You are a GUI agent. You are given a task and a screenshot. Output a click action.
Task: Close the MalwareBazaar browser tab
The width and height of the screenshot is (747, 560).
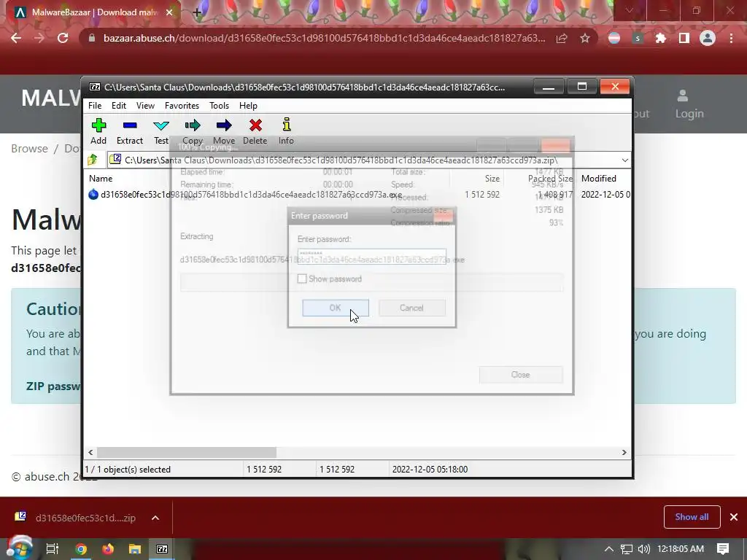(x=169, y=12)
